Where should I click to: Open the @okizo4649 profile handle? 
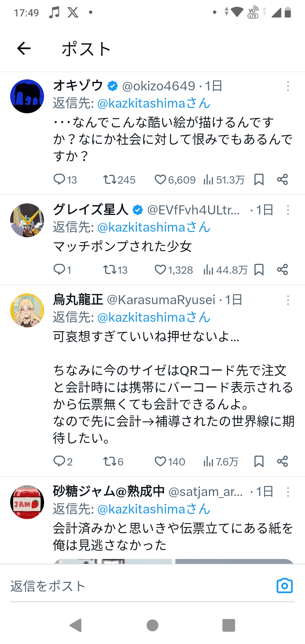point(158,86)
